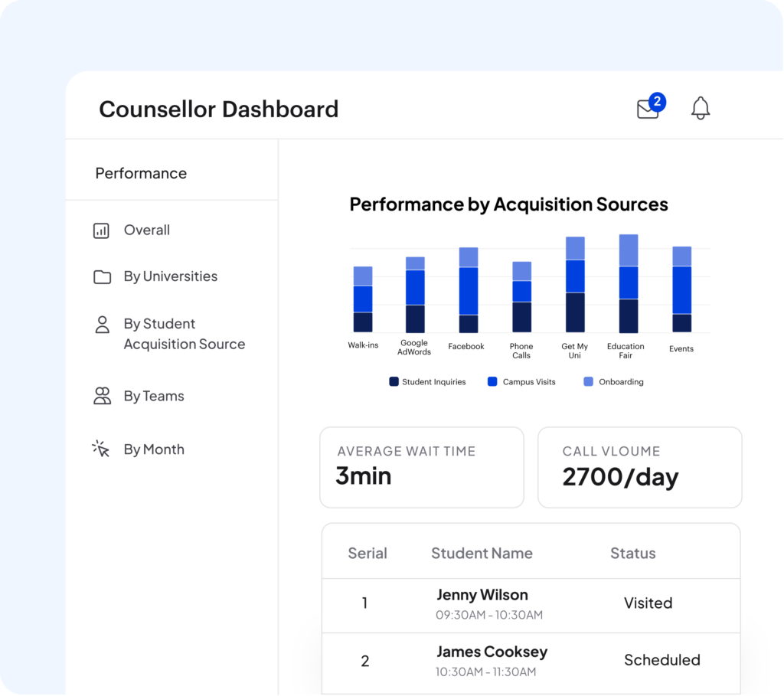Click the Average Wait Time card
Viewport: 784px width, 696px height.
pos(421,467)
